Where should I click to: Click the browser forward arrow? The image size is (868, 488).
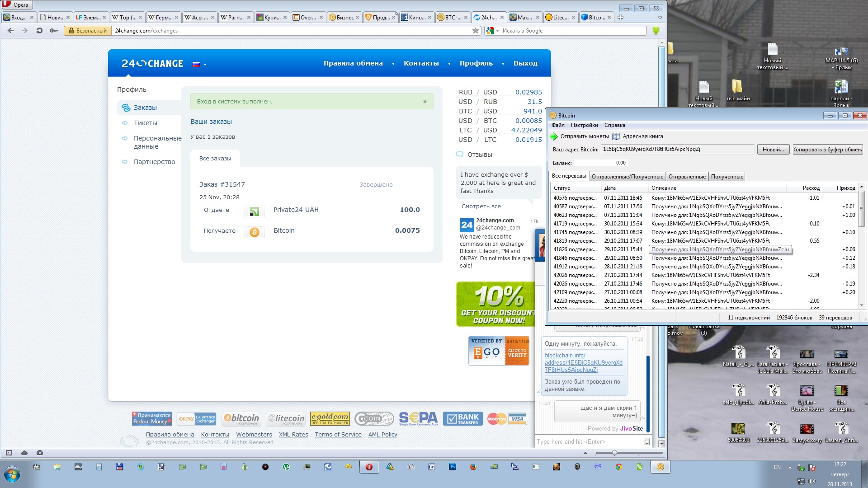(x=25, y=31)
